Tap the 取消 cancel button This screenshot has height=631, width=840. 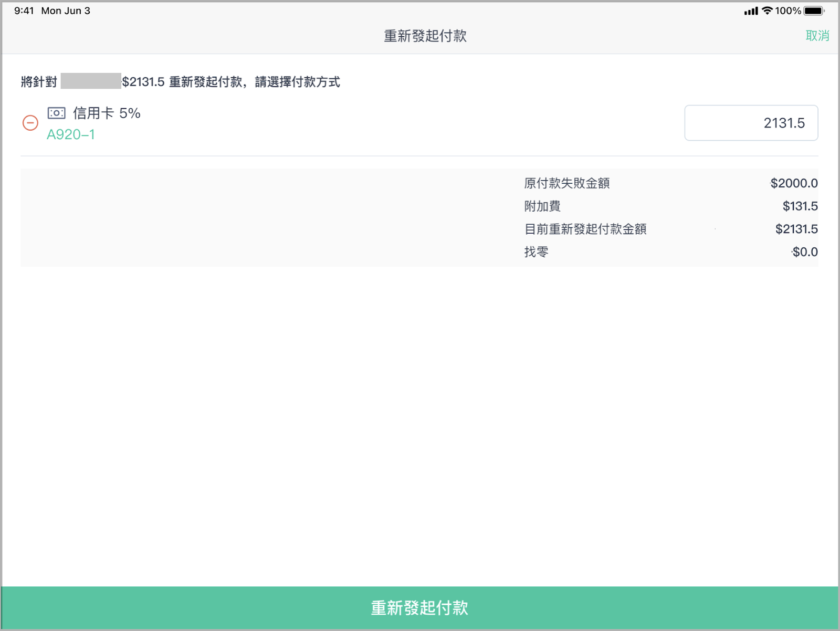tap(817, 36)
